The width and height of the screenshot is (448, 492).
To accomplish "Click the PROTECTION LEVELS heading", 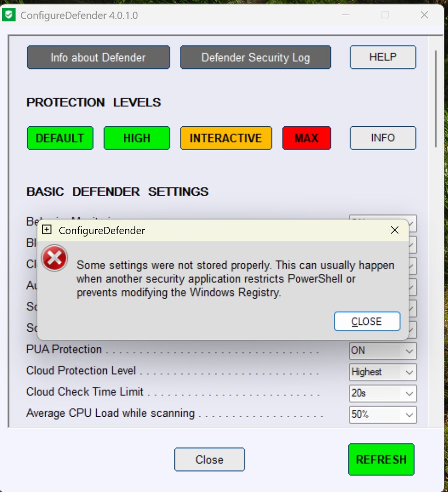I will [94, 102].
